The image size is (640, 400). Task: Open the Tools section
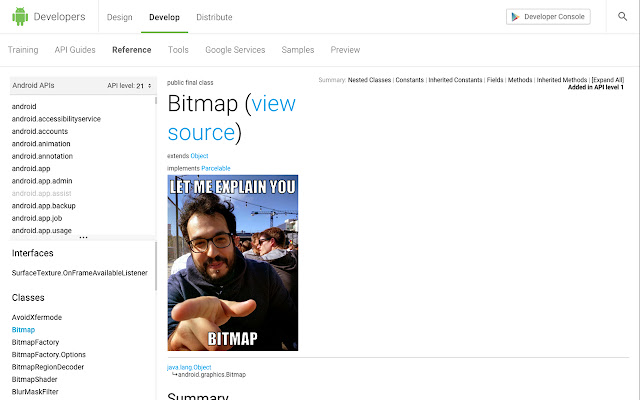click(x=178, y=50)
